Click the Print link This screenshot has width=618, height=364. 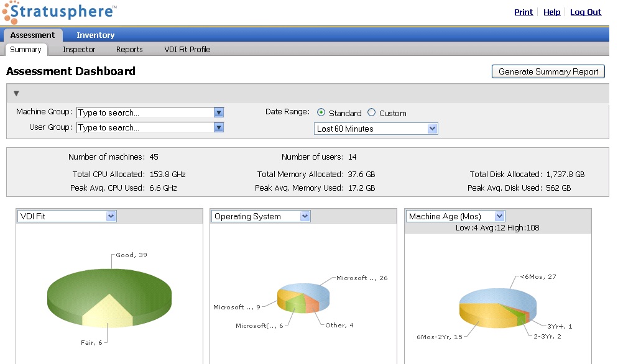click(x=523, y=12)
